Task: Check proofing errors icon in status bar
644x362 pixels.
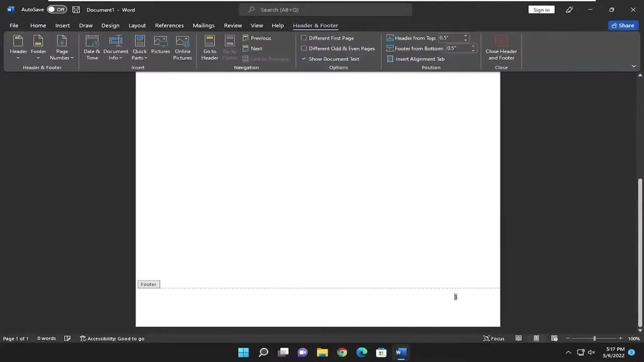Action: tap(67, 338)
